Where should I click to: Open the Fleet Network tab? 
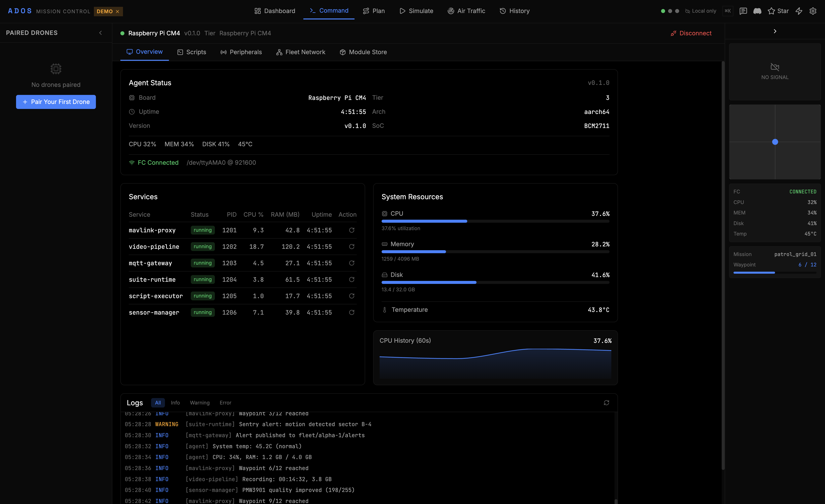[x=301, y=52]
